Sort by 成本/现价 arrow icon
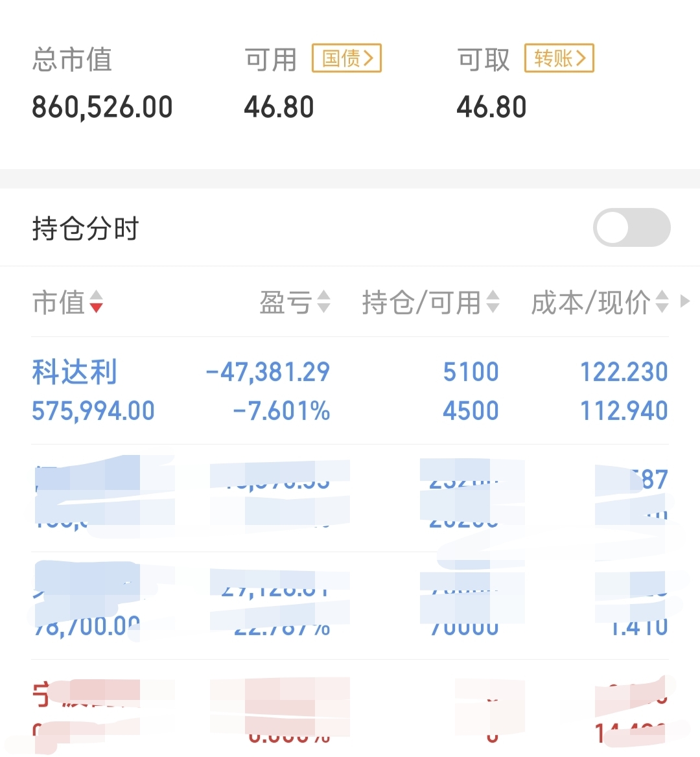The image size is (700, 757). click(x=662, y=302)
